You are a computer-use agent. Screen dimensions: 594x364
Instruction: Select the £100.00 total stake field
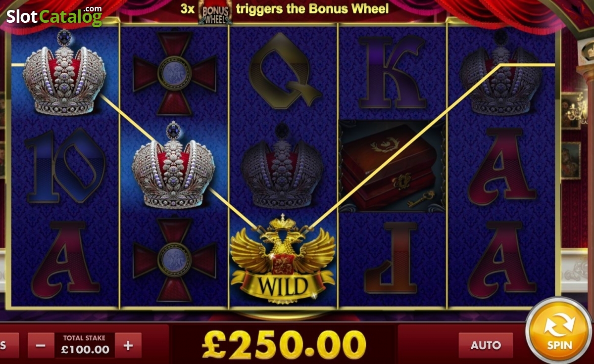click(85, 345)
